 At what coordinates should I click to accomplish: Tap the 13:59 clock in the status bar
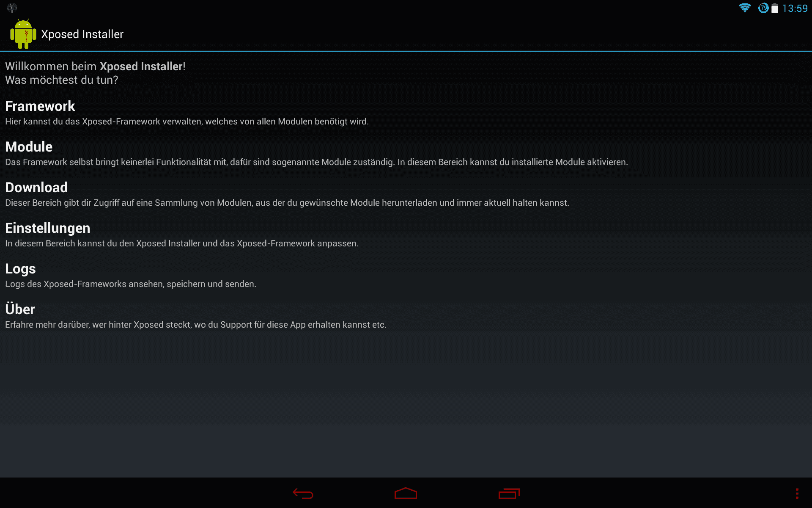[795, 8]
